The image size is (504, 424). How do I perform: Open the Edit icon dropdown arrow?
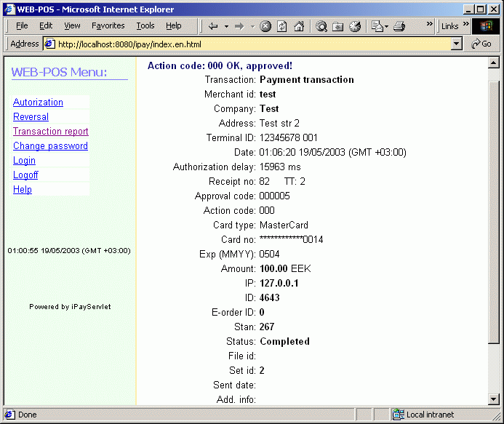[x=386, y=26]
